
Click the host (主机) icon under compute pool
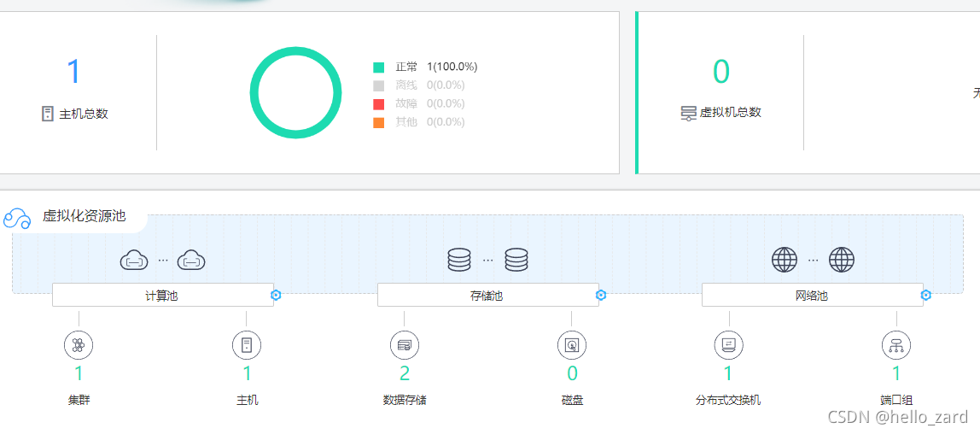tap(247, 345)
